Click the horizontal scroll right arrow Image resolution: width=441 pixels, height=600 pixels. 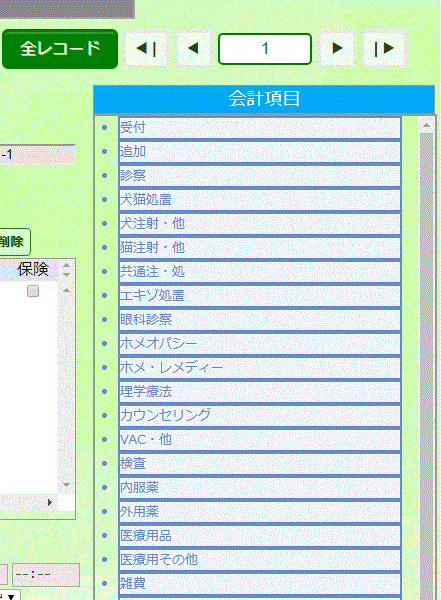click(50, 502)
